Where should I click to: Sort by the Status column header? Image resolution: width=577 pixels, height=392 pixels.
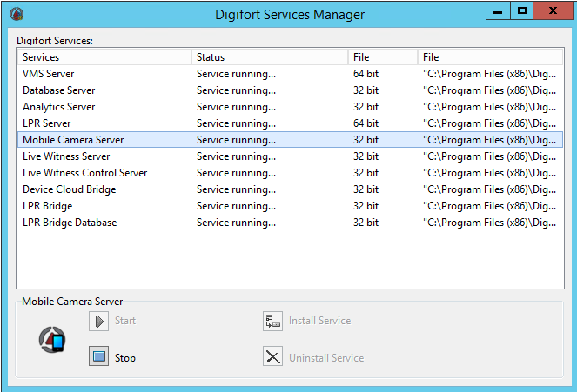tap(270, 57)
